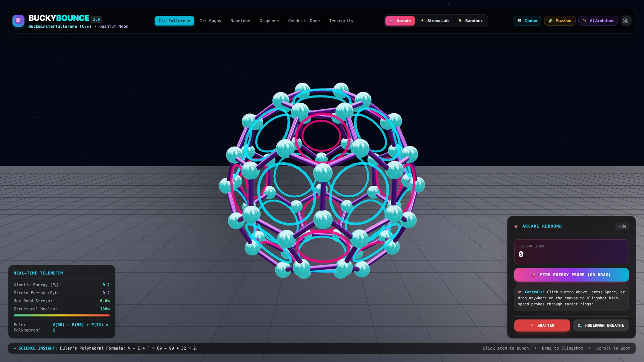Click the BuckyBounce atom logo icon
The width and height of the screenshot is (644, 362).
(18, 21)
